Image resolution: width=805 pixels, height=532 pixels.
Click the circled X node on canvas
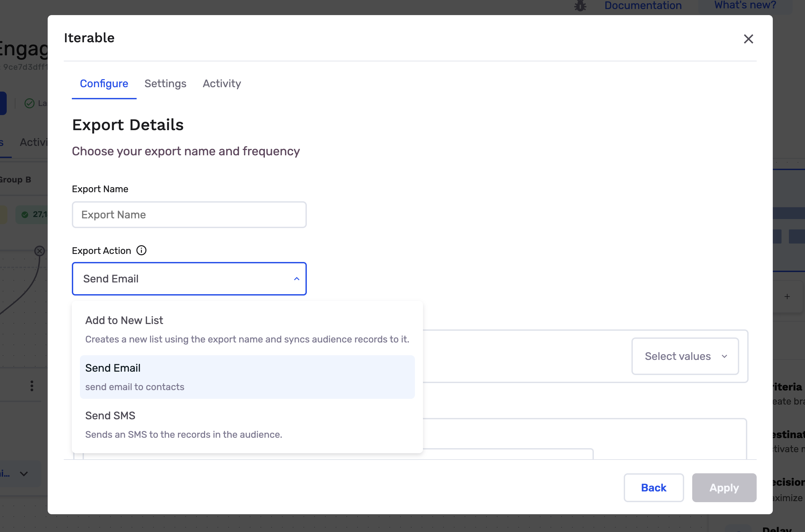point(40,251)
